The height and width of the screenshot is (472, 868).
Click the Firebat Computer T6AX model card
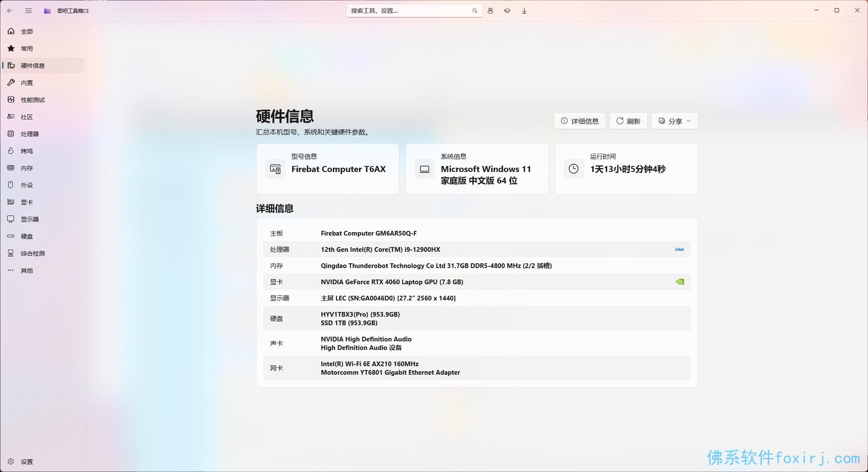coord(328,169)
